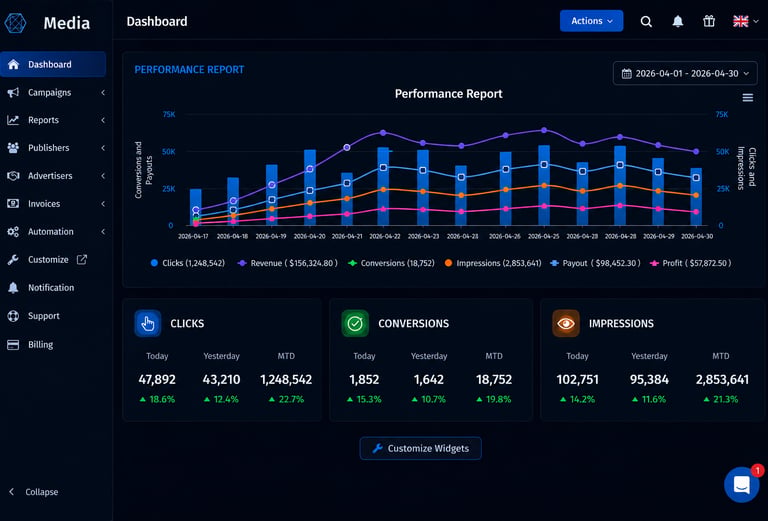The image size is (768, 521).
Task: Click the PERFORMANCE REPORT section heading
Action: (x=189, y=70)
